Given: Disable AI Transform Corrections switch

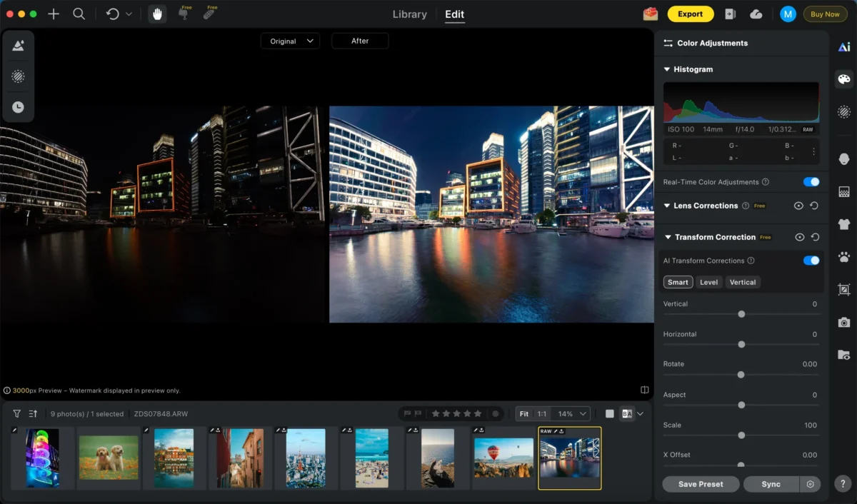Looking at the screenshot, I should [x=811, y=261].
